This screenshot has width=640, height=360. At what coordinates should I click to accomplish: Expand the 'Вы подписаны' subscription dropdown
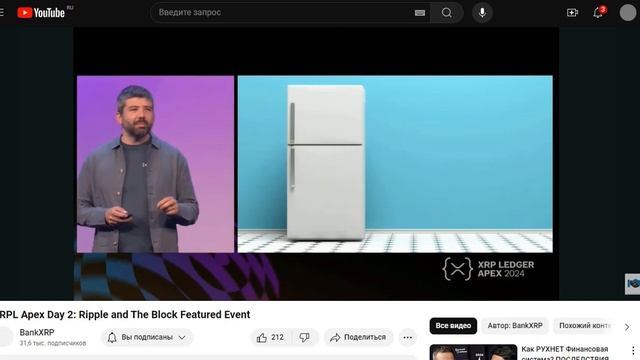click(147, 337)
